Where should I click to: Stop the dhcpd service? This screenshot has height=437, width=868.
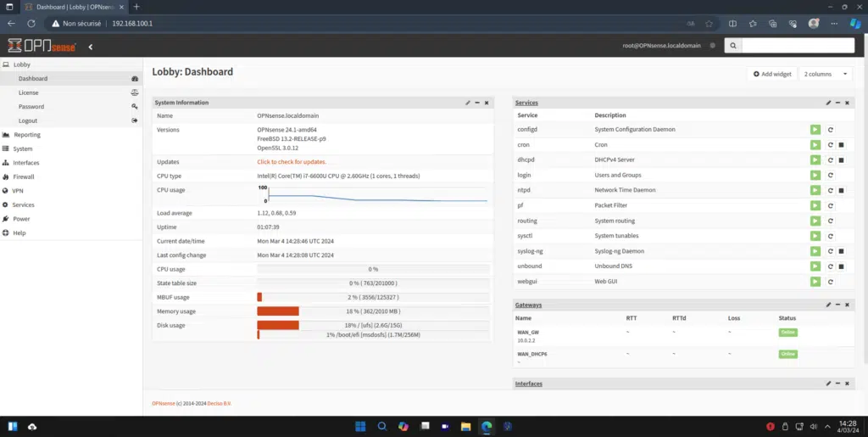841,160
